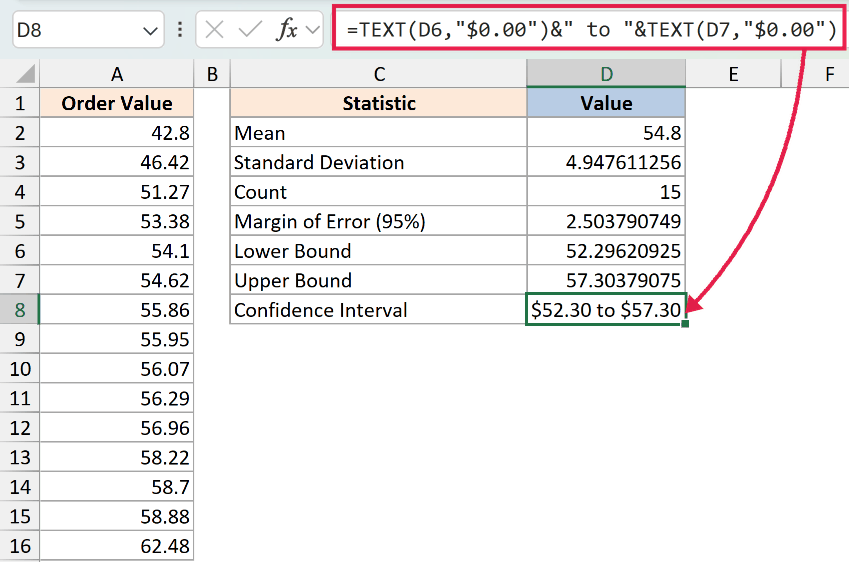849x562 pixels.
Task: Click the value 4.947611256
Action: [x=606, y=162]
